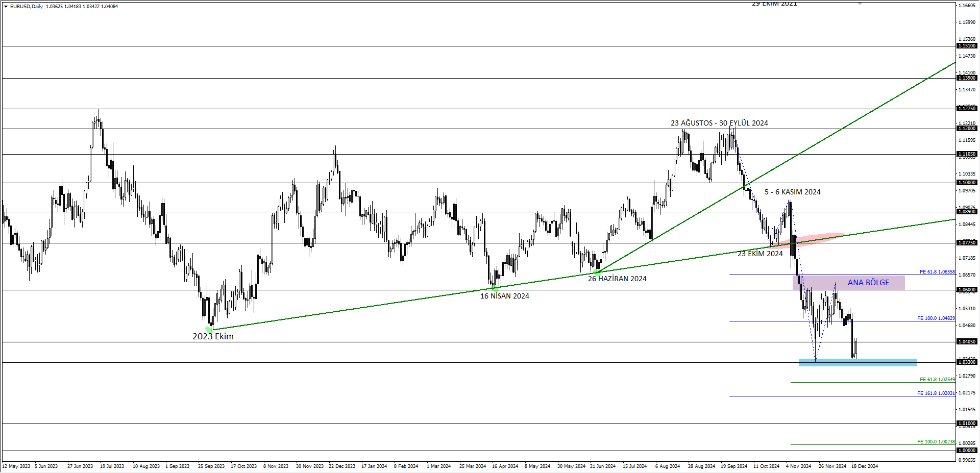The width and height of the screenshot is (980, 473).
Task: Click the '12 May 2023' date on time axis
Action: 16,466
